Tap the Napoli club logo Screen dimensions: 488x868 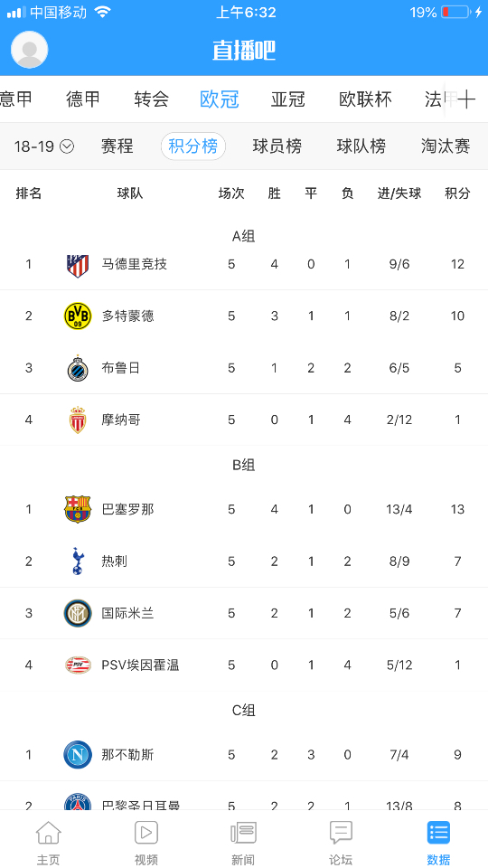pyautogui.click(x=78, y=754)
